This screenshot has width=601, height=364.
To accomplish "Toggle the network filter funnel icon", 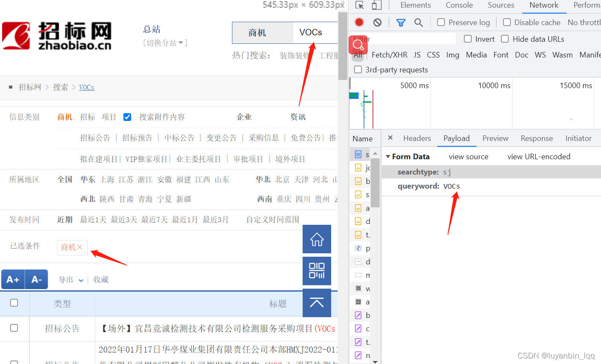I will tap(401, 23).
